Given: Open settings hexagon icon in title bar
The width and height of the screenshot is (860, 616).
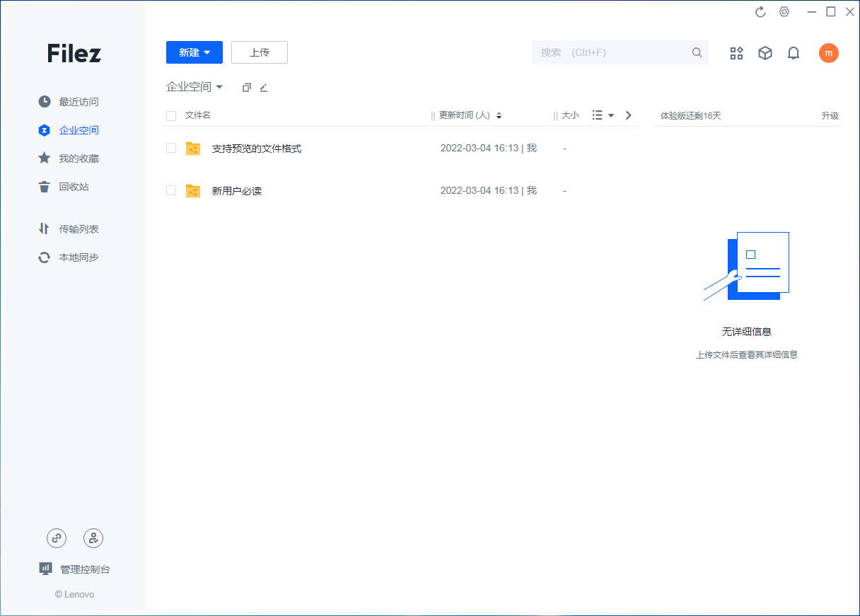Looking at the screenshot, I should [x=784, y=12].
